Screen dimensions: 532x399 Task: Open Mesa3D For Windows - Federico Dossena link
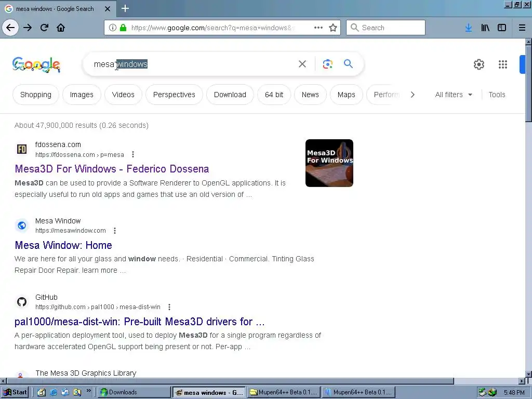pyautogui.click(x=112, y=169)
